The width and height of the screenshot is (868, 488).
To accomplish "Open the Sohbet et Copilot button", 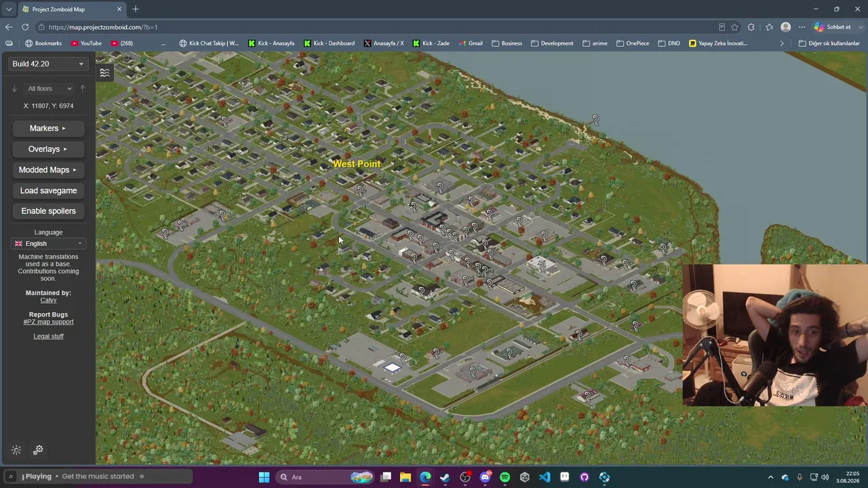I will (x=833, y=27).
